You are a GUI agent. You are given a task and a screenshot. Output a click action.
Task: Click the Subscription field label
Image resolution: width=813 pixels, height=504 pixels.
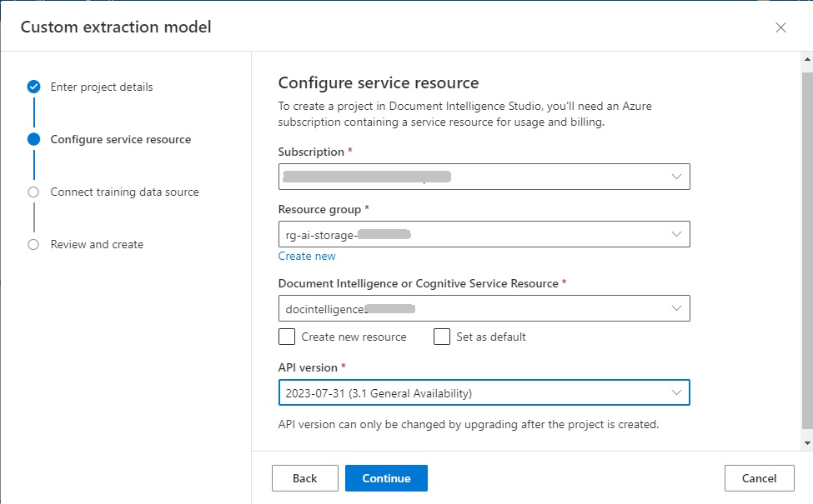coord(311,152)
